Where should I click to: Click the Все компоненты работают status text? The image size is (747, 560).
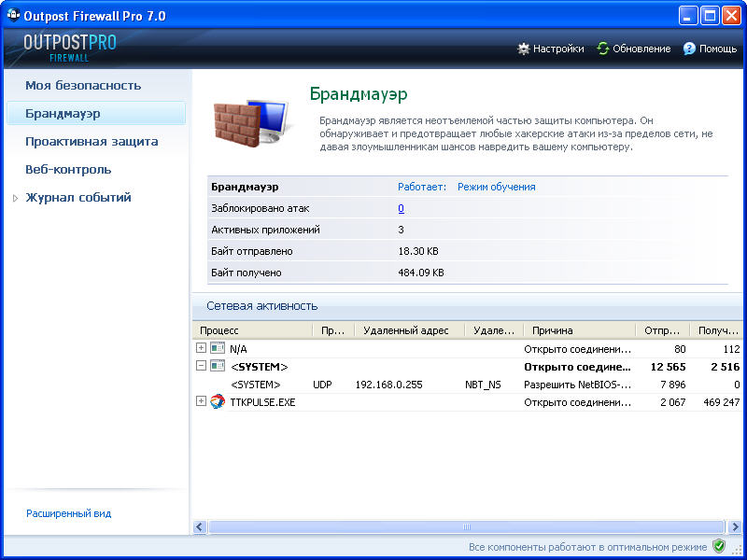[588, 547]
